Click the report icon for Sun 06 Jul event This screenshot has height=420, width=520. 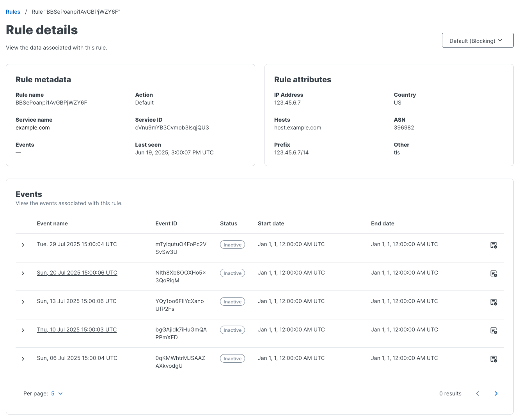[494, 359]
